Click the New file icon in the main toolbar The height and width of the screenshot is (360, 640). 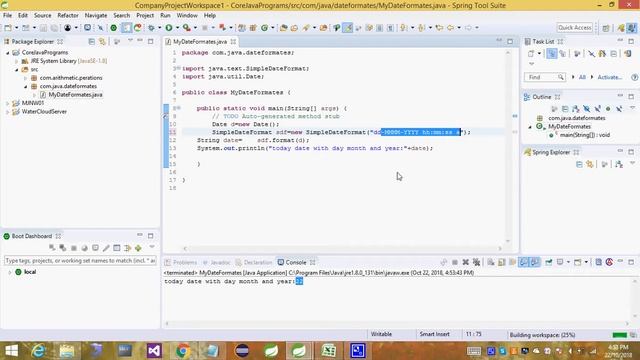tap(8, 28)
